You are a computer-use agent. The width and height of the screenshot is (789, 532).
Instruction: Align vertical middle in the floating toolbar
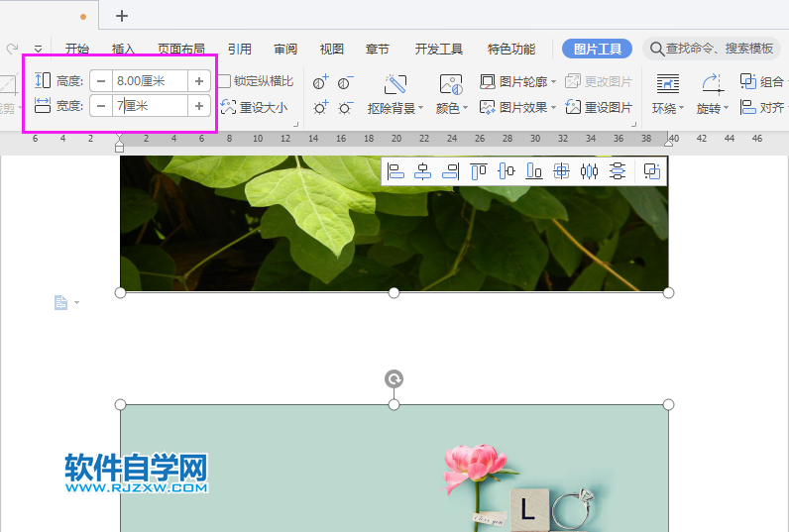(507, 171)
